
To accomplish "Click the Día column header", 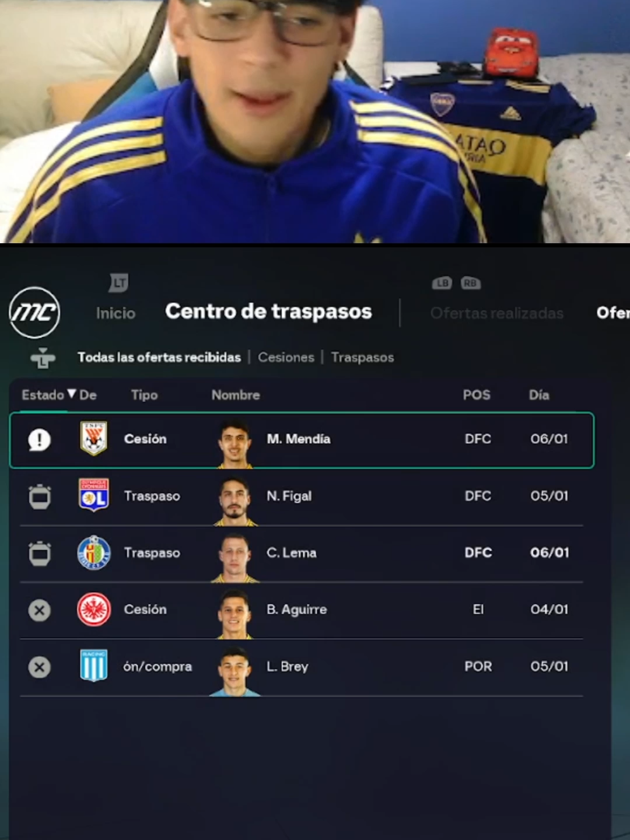I will tap(539, 395).
